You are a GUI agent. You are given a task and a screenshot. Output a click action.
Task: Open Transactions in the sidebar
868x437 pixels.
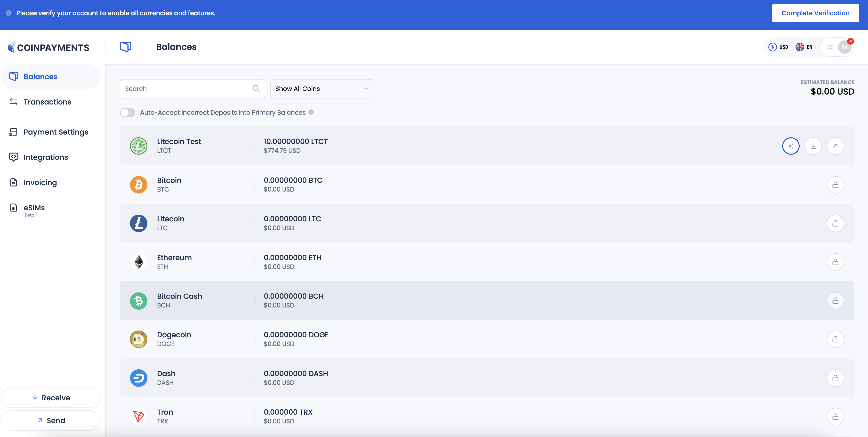pos(47,102)
